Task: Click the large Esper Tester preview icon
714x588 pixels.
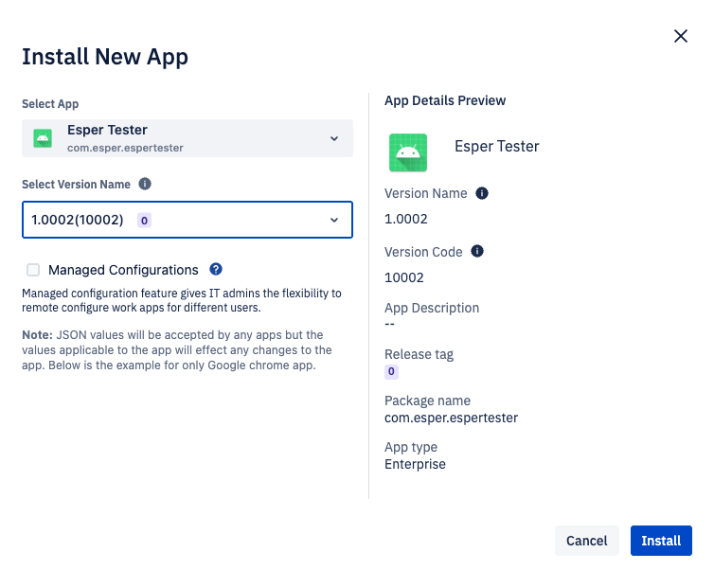Action: [x=408, y=152]
